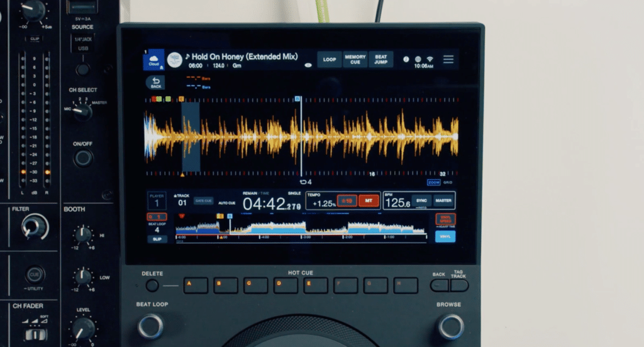Screen dimensions: 644x347
Task: Tap the SINGLE play mode label
Action: (294, 193)
